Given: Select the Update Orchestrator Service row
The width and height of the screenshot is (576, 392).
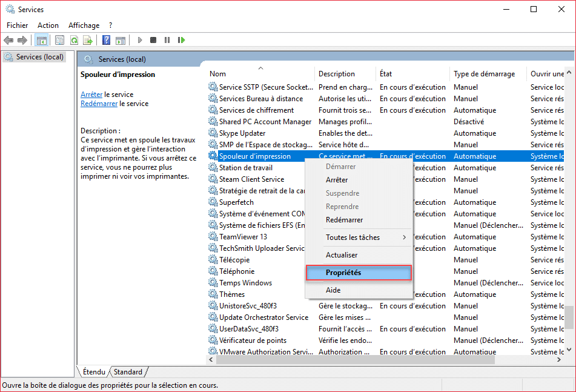Looking at the screenshot, I should pyautogui.click(x=386, y=317).
